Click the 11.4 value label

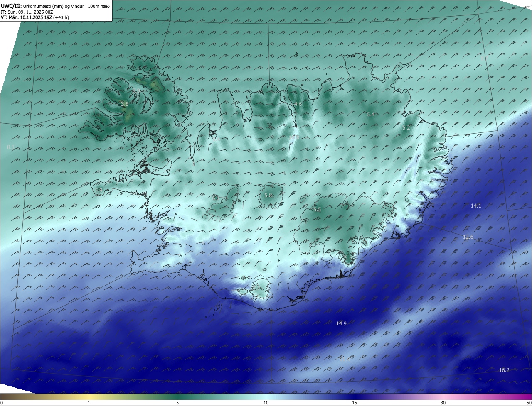click(x=345, y=359)
